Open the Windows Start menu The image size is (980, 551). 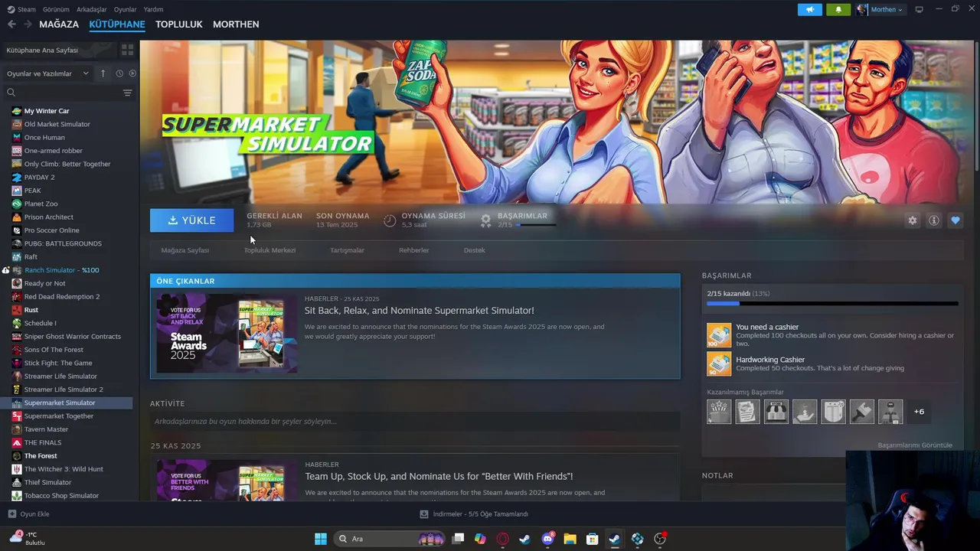(x=321, y=539)
